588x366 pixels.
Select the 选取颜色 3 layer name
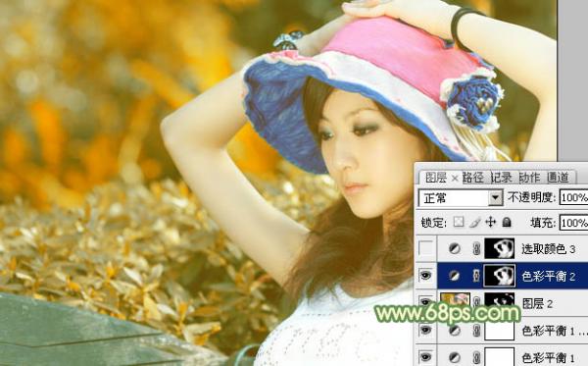pyautogui.click(x=548, y=249)
